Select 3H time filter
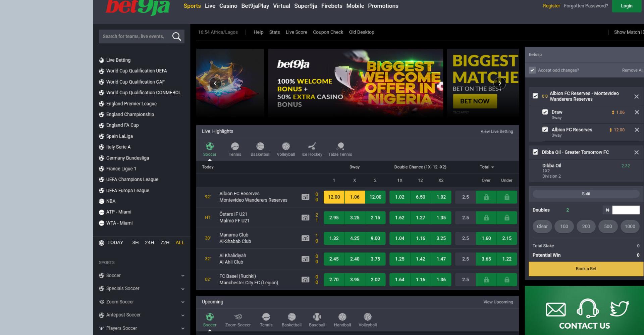 pos(136,242)
